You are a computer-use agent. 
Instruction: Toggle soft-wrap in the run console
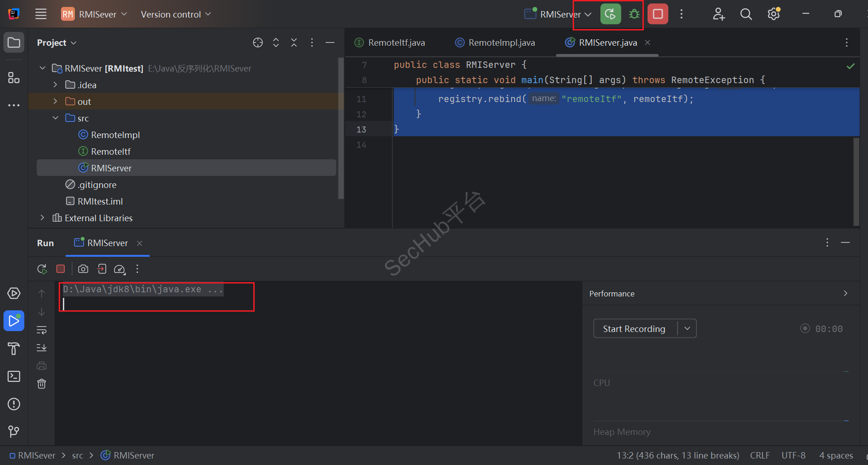coord(42,330)
